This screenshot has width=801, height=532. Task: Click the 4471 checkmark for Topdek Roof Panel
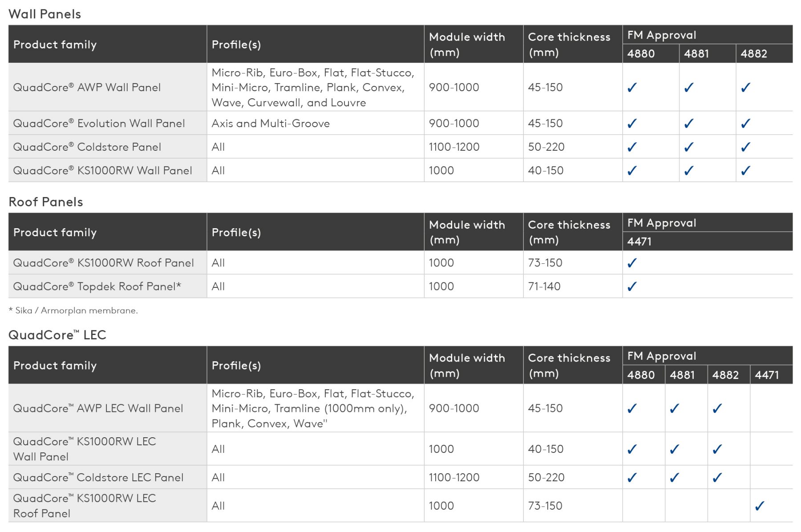[x=632, y=286]
